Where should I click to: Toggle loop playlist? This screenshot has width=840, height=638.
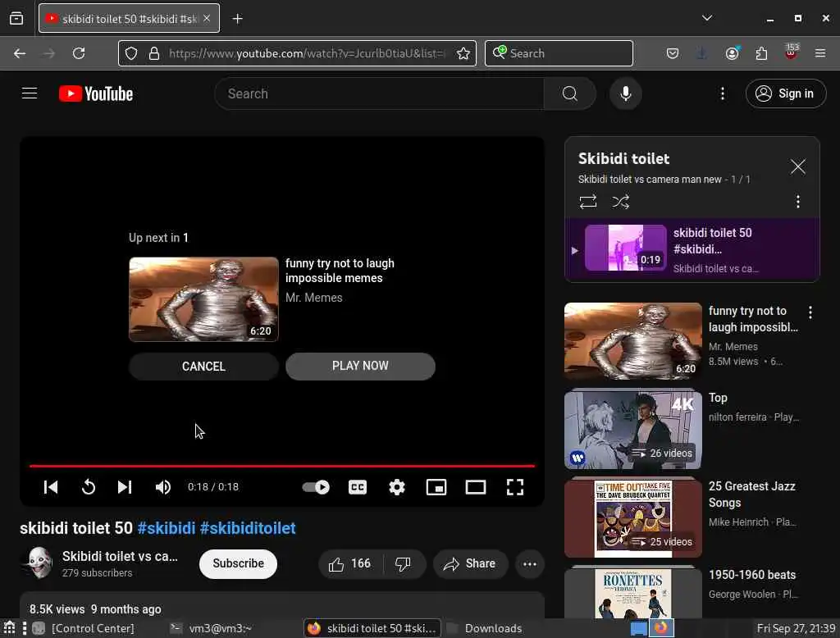click(587, 202)
